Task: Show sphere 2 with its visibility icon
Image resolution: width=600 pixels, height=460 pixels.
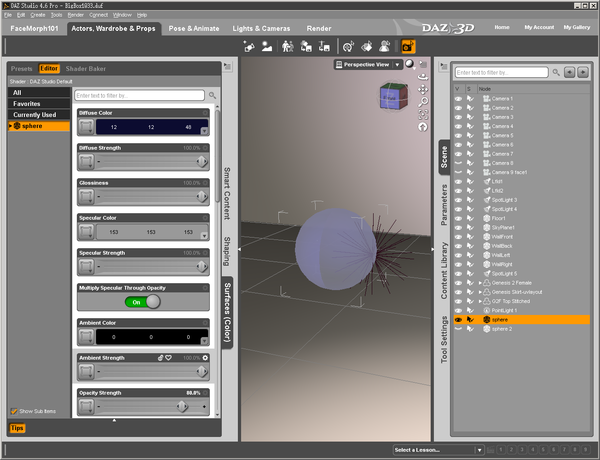Action: [x=458, y=329]
